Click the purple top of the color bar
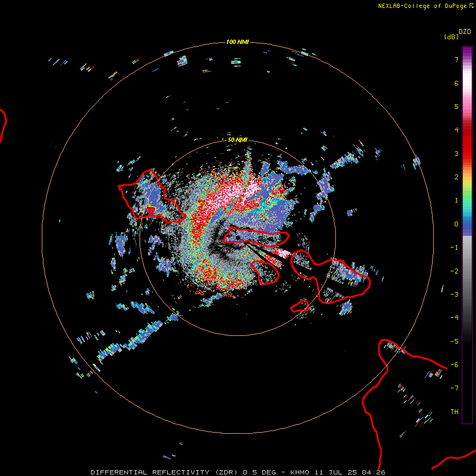The height and width of the screenshot is (476, 476). pyautogui.click(x=467, y=52)
